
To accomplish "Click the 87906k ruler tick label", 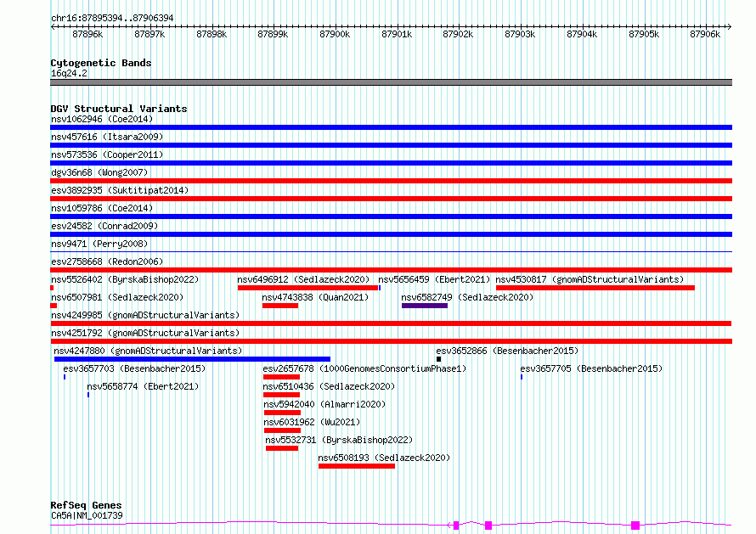I will [x=705, y=34].
